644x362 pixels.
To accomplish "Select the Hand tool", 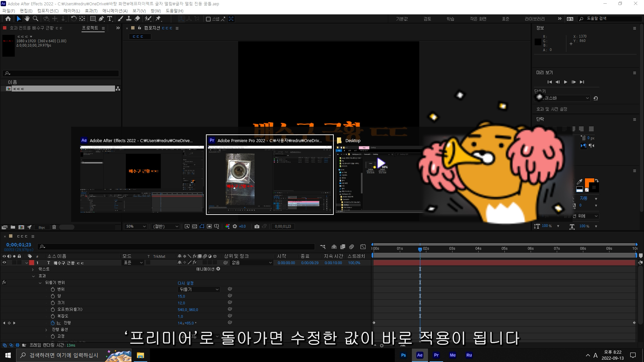I will click(x=27, y=19).
